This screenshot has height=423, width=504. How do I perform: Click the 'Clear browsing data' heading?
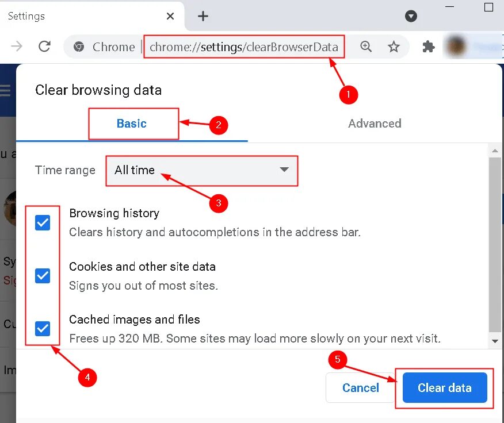[x=98, y=90]
